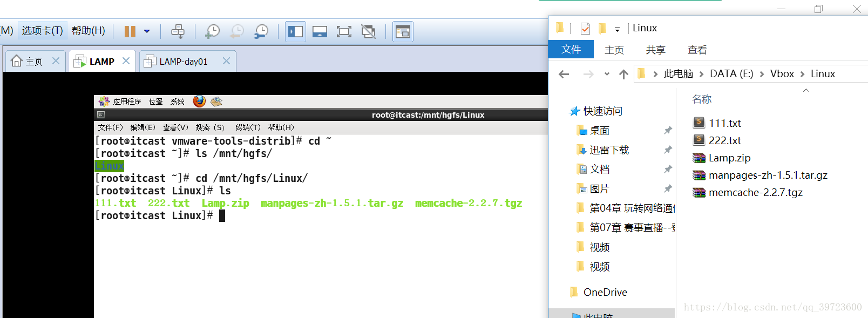Open the 系统 menu in the guest desktop

point(178,102)
